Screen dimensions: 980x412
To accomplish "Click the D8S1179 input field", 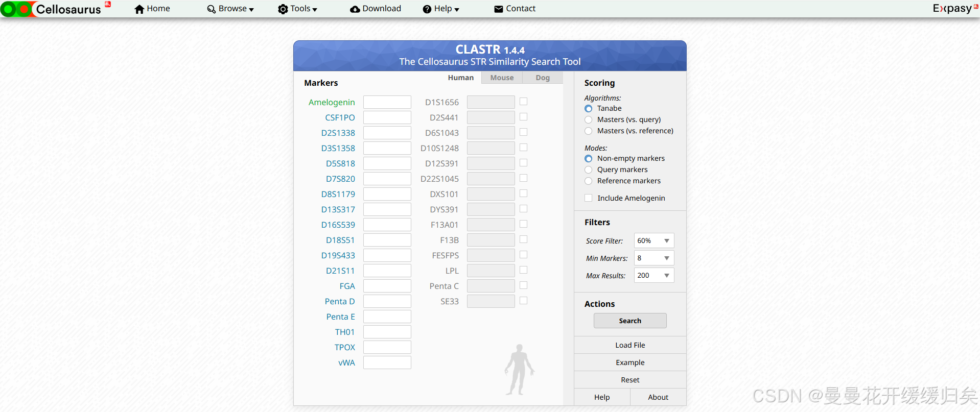I will tap(387, 194).
